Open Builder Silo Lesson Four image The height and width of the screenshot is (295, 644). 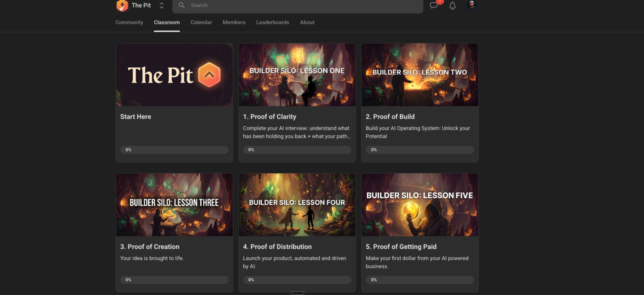pos(297,205)
